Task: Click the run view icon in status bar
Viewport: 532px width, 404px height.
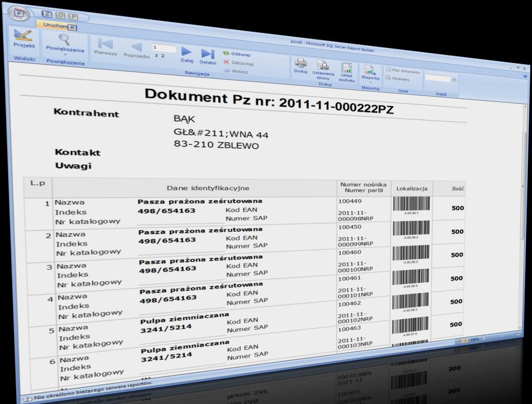Action: (464, 340)
